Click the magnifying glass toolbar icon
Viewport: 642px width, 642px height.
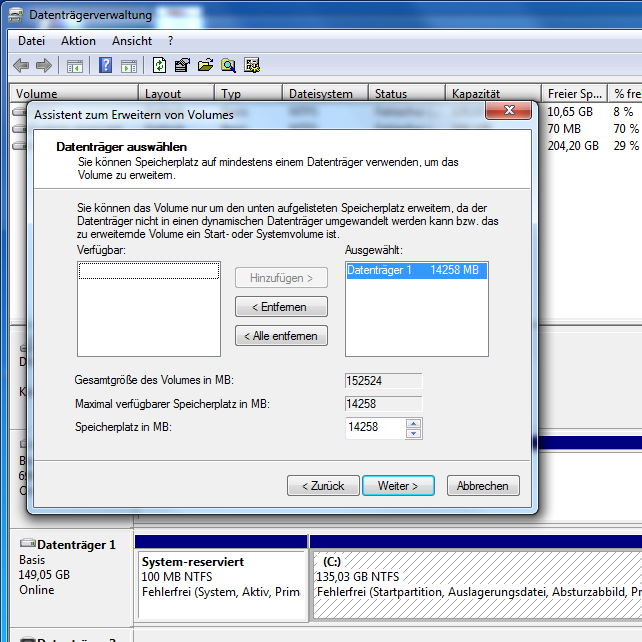point(228,66)
